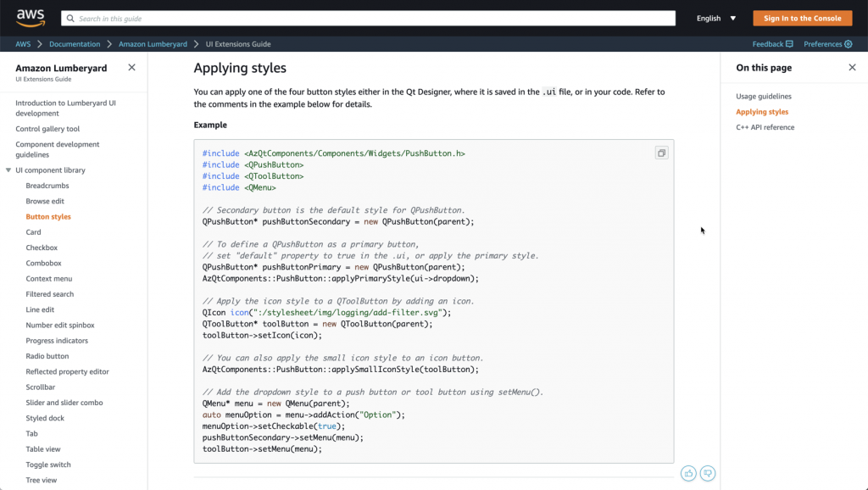The height and width of the screenshot is (490, 868).
Task: Close the Amazon Lumberyard sidebar
Action: click(x=131, y=68)
